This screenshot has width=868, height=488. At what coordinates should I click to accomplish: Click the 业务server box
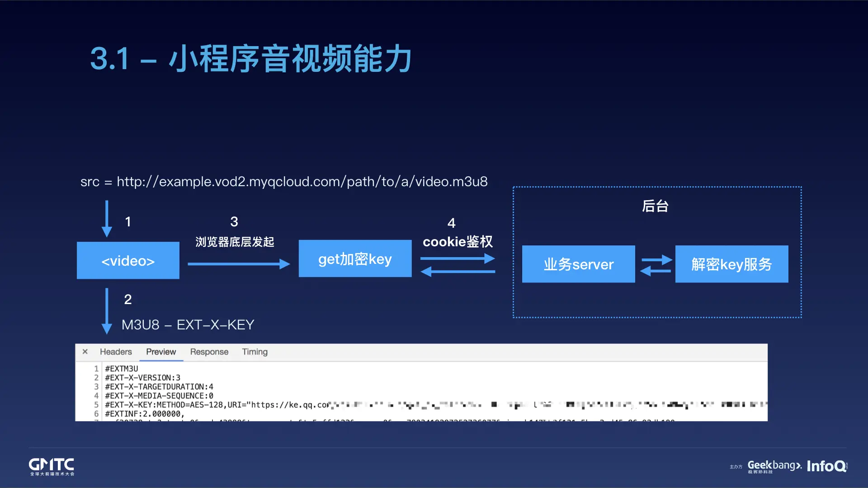tap(578, 264)
